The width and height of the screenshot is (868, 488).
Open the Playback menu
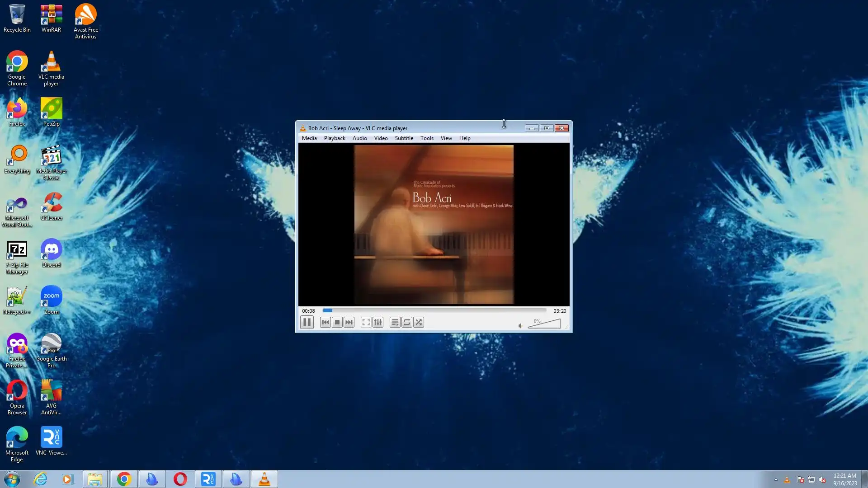coord(335,138)
